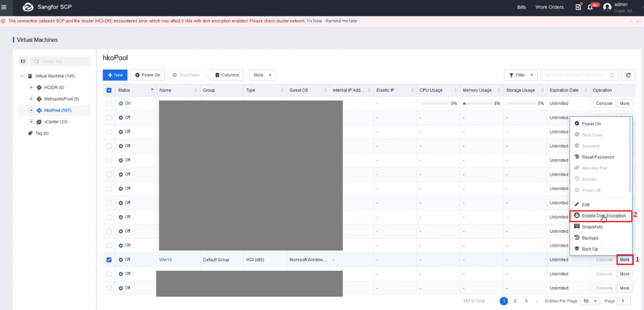
Task: Open the notifications bell
Action: click(590, 7)
